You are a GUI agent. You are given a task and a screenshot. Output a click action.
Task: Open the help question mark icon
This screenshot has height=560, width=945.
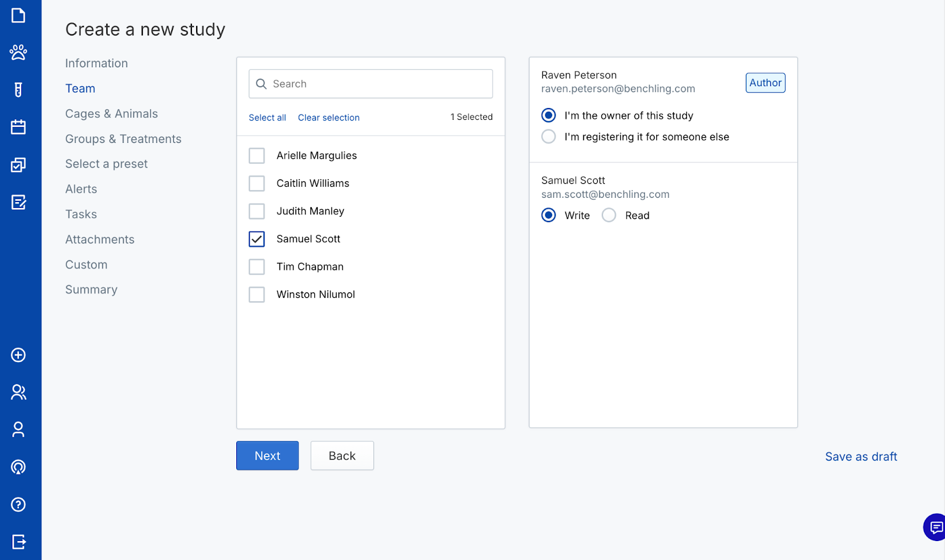coord(18,504)
